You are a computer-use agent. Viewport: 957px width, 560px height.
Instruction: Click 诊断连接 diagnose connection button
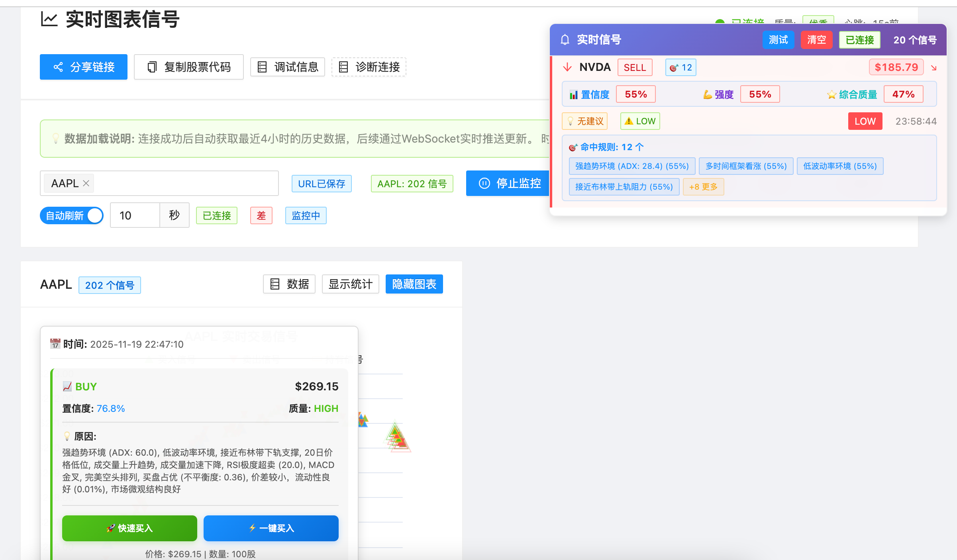369,67
